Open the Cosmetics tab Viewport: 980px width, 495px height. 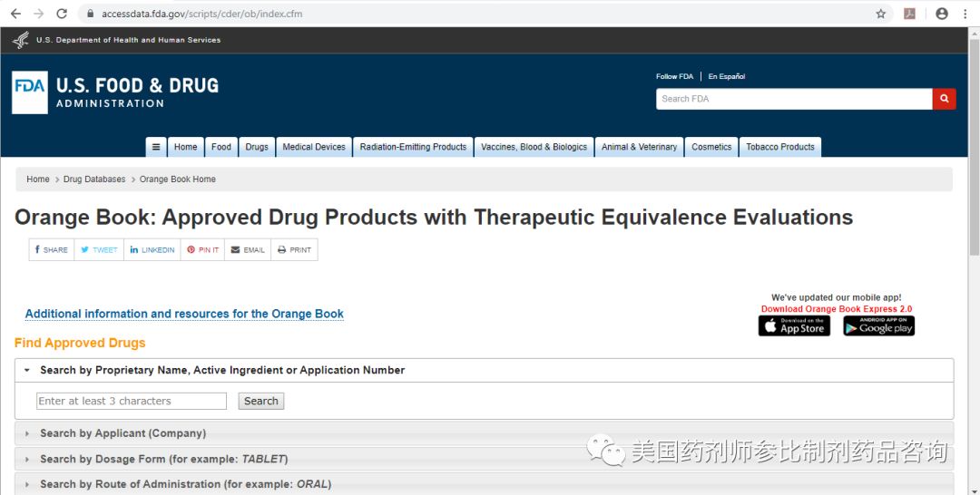coord(711,147)
